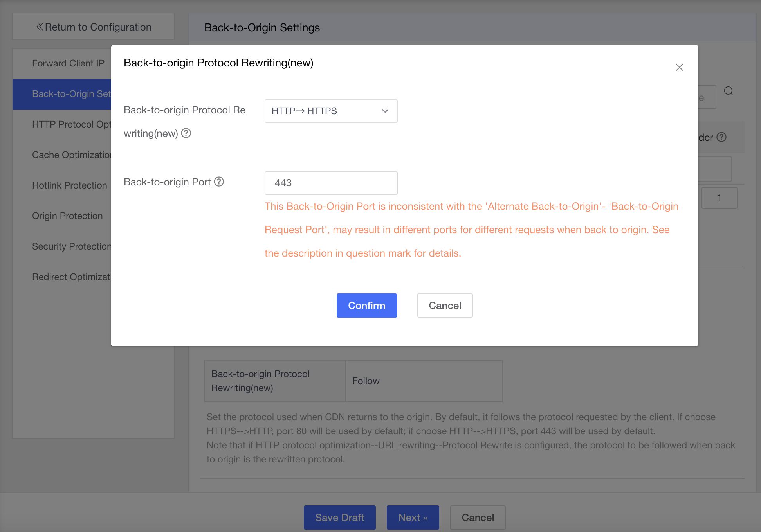This screenshot has height=532, width=761.
Task: Click the forward chevron icon in Next button
Action: click(426, 518)
